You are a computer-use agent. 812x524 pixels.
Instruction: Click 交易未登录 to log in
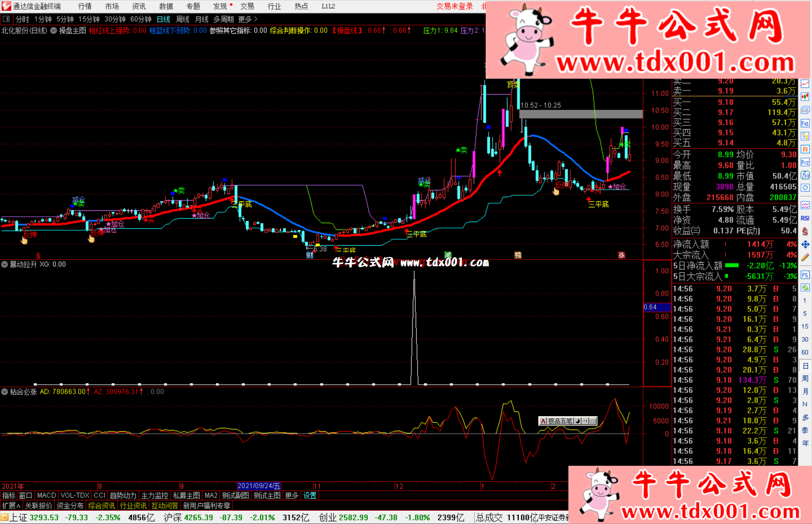[x=454, y=6]
